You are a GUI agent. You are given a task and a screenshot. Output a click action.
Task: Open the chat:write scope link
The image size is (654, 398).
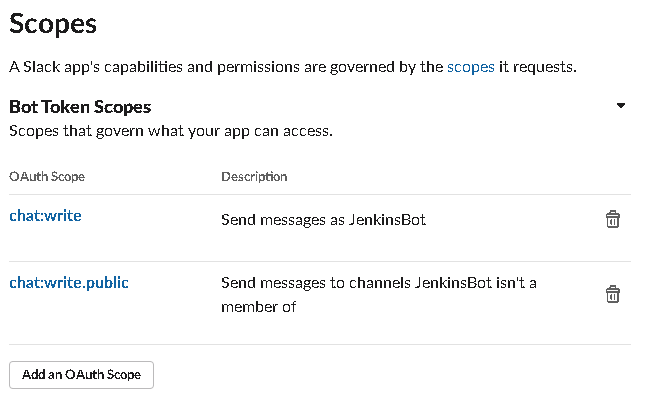point(45,216)
